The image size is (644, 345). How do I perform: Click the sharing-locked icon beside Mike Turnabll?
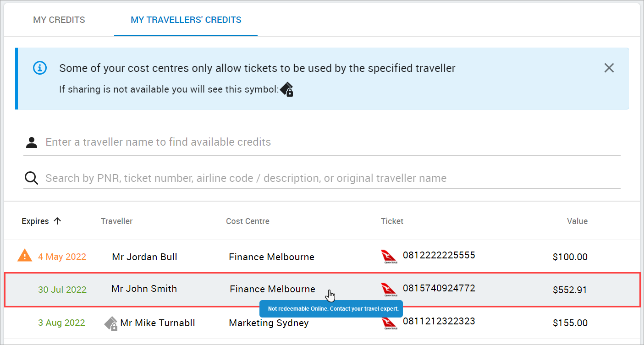pyautogui.click(x=111, y=323)
